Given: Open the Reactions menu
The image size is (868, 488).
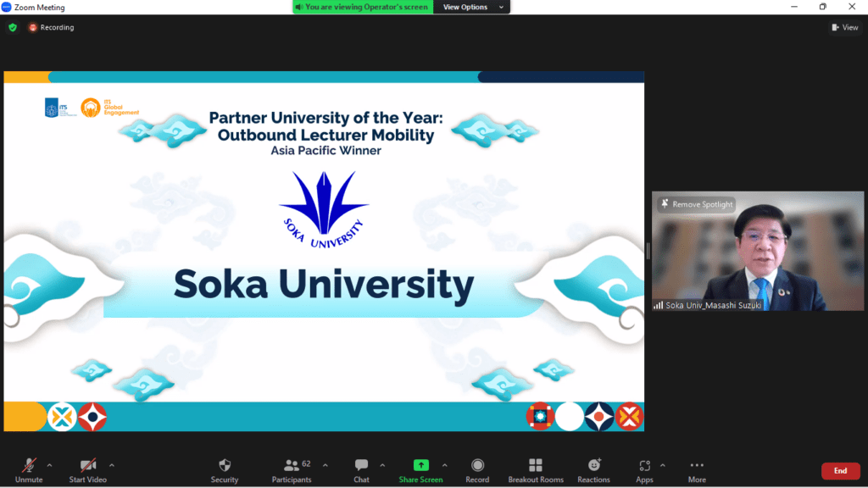Looking at the screenshot, I should (593, 470).
